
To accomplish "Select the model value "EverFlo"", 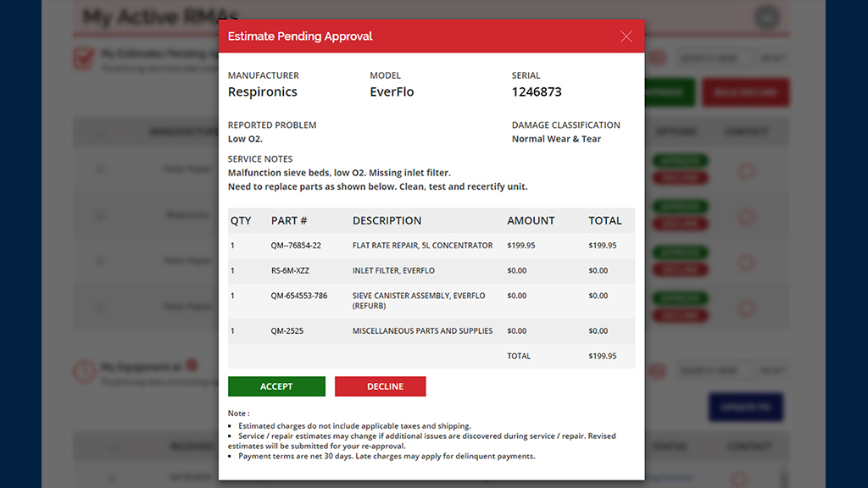I will pos(392,91).
